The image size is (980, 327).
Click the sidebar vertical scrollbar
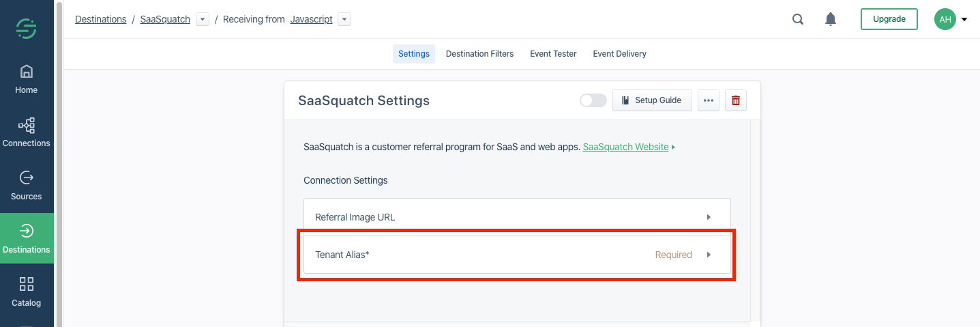pyautogui.click(x=59, y=164)
